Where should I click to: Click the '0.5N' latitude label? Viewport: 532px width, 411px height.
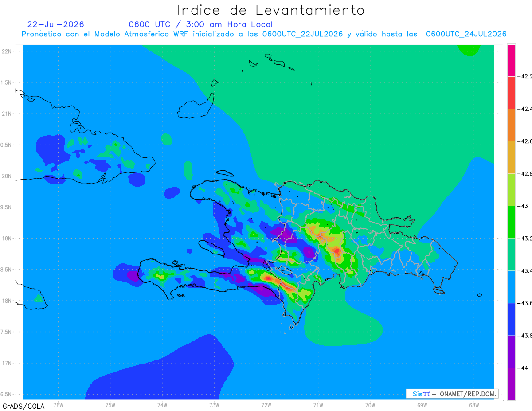pyautogui.click(x=7, y=145)
